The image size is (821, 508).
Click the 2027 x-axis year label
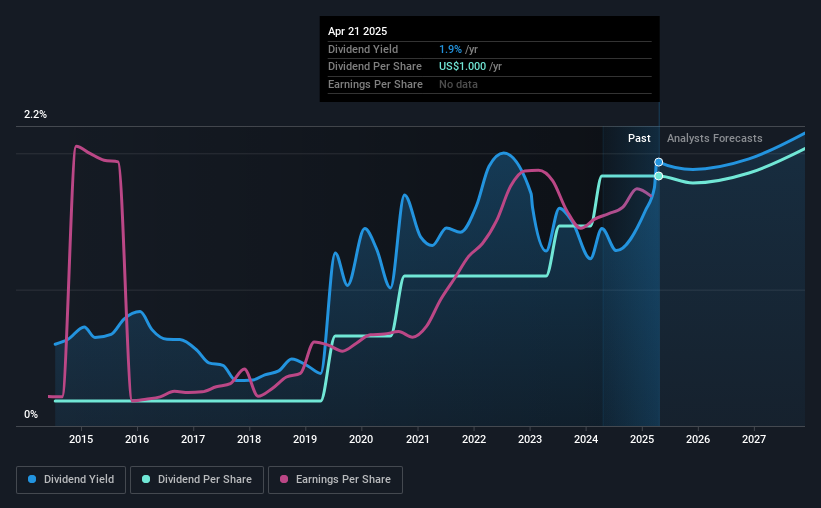pyautogui.click(x=754, y=439)
